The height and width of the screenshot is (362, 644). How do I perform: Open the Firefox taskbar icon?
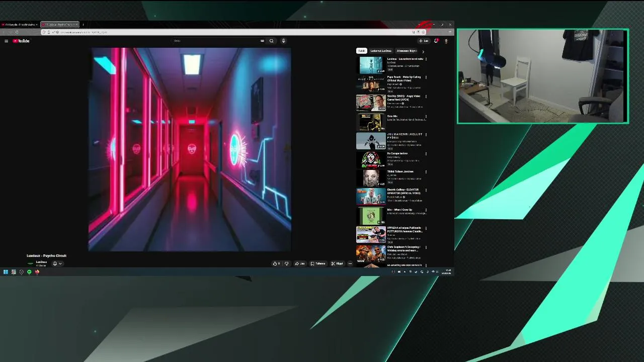tap(37, 272)
